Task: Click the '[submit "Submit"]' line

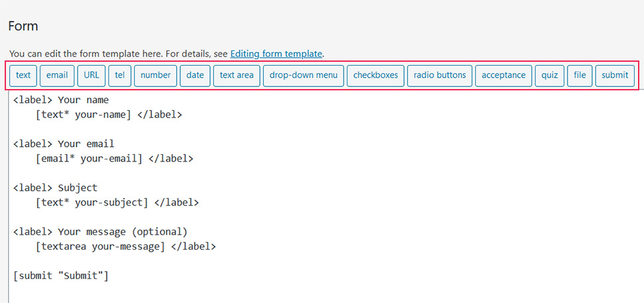Action: 60,276
